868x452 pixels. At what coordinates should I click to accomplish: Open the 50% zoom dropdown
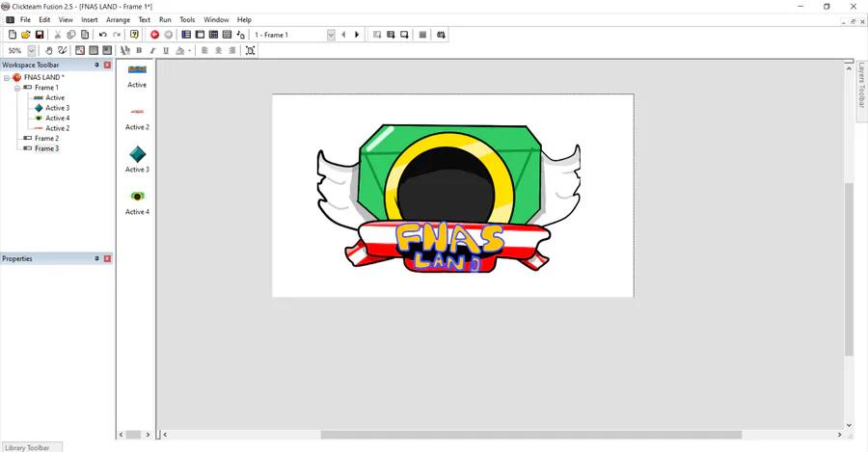[x=32, y=50]
